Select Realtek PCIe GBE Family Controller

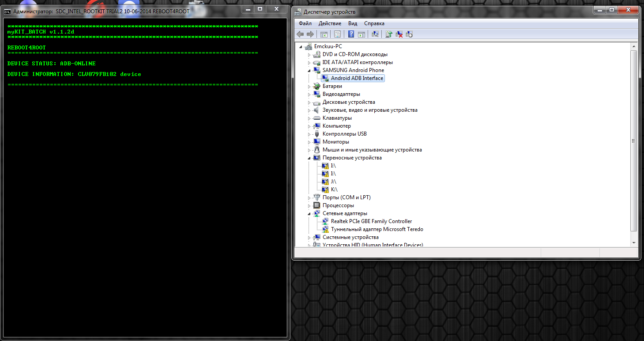click(x=371, y=221)
